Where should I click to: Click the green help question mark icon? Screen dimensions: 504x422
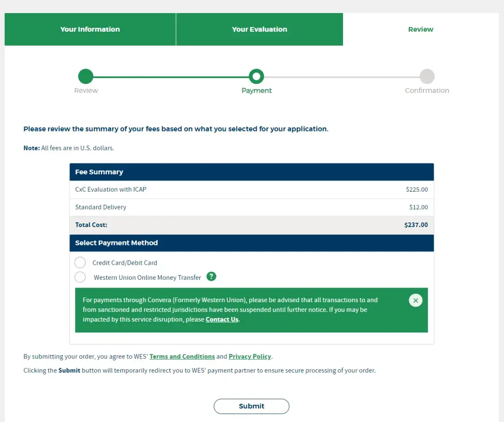(211, 277)
